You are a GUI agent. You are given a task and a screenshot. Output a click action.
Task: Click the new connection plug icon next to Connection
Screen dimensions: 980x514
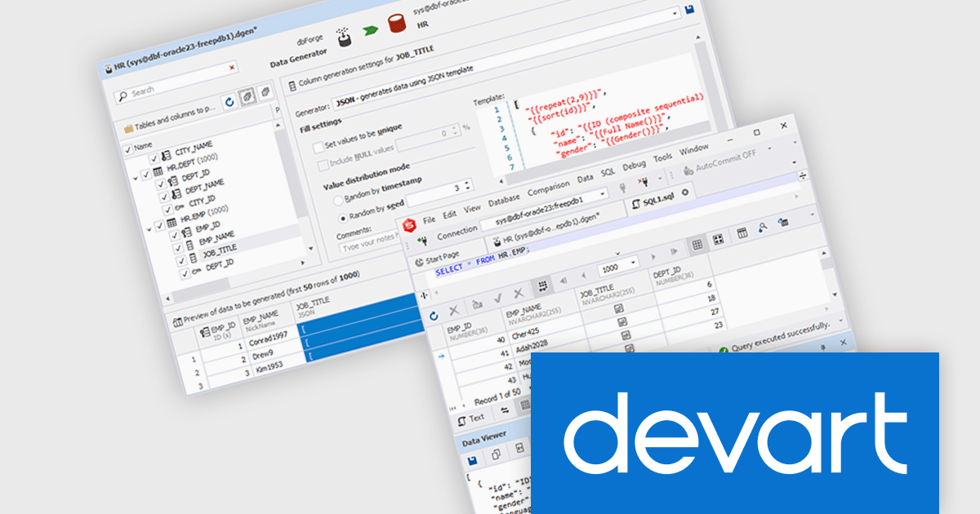point(421,242)
